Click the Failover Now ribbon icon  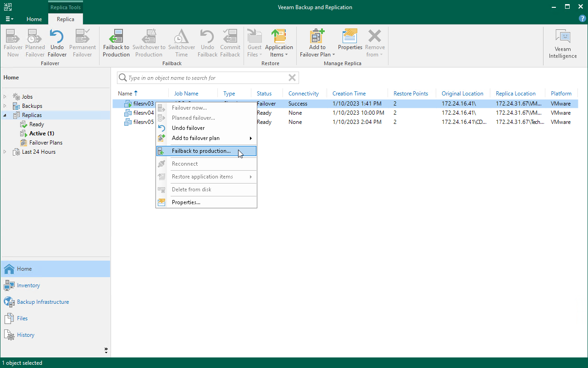click(x=13, y=43)
